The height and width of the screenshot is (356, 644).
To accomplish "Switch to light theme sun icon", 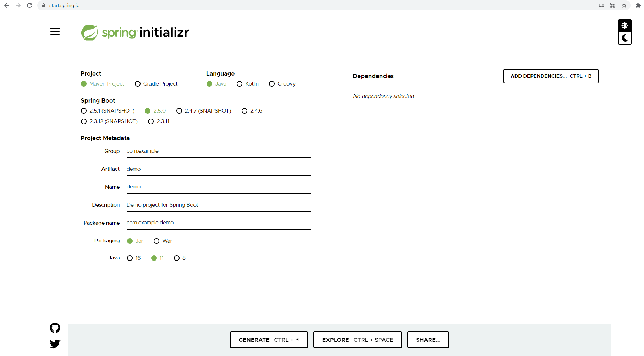I will pyautogui.click(x=625, y=26).
